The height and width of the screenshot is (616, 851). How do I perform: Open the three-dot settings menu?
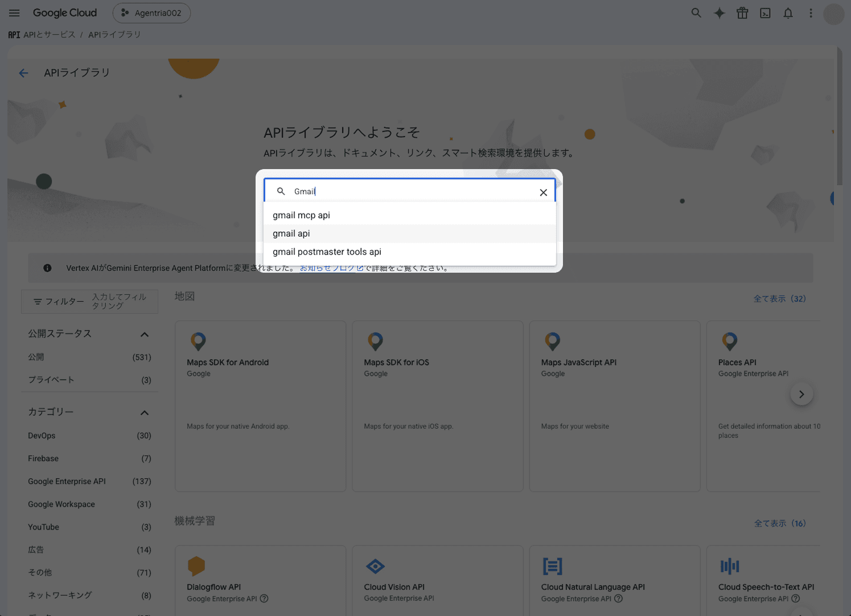[x=811, y=13]
